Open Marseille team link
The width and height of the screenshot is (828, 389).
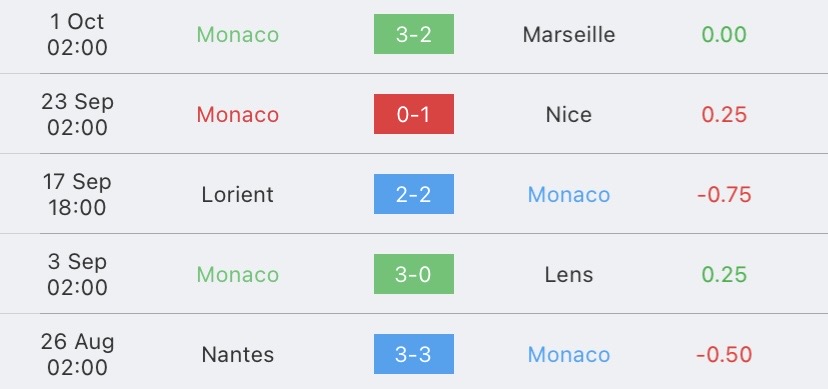(x=569, y=35)
